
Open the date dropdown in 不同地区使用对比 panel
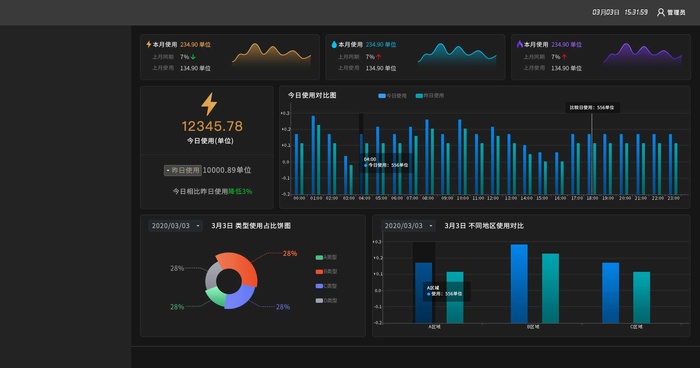click(x=408, y=226)
